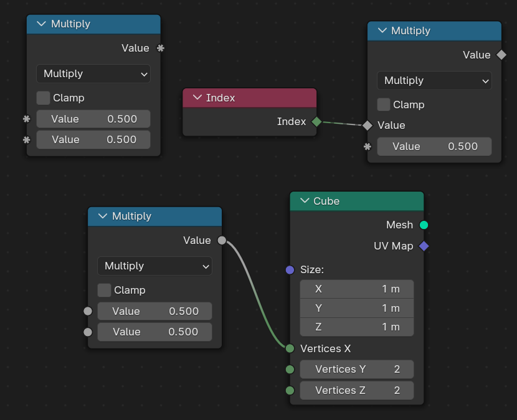Select the top-right Multiply node header title
Screen dimensions: 517x420
(410, 30)
